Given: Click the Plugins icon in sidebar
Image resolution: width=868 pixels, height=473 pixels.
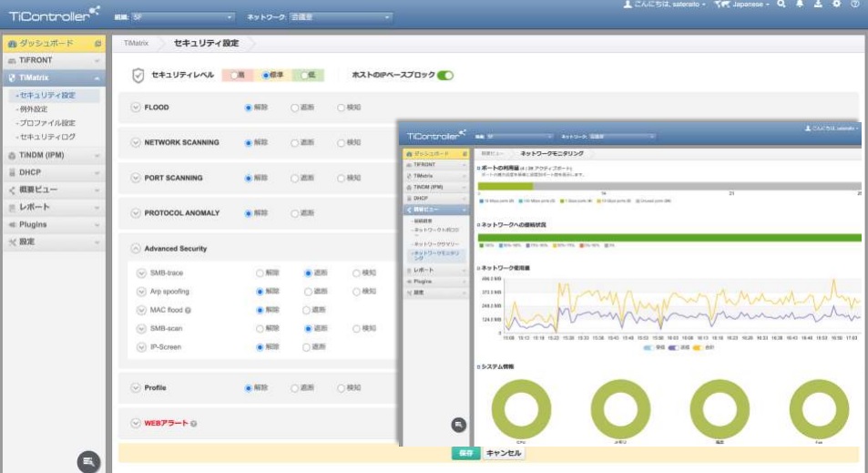Looking at the screenshot, I should click(12, 224).
